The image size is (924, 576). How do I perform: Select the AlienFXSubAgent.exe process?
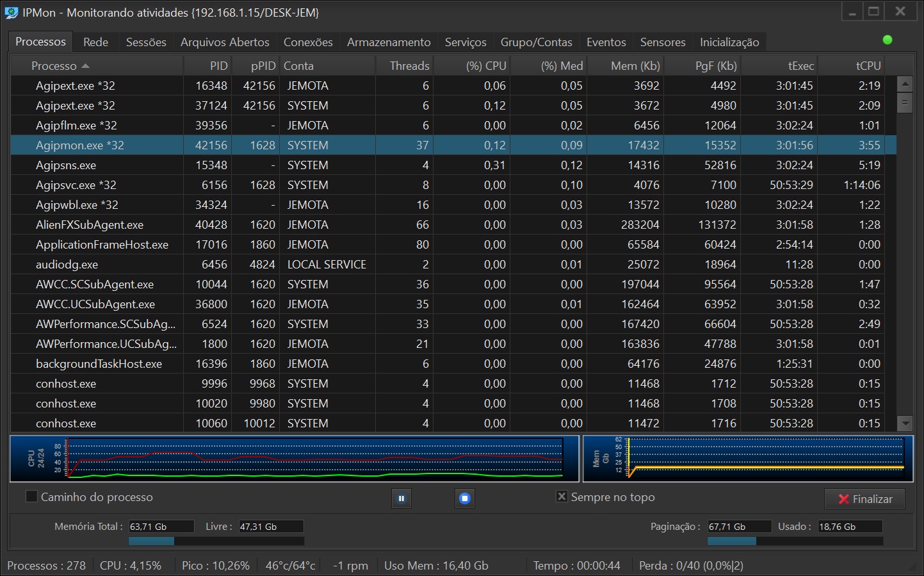[x=453, y=225]
